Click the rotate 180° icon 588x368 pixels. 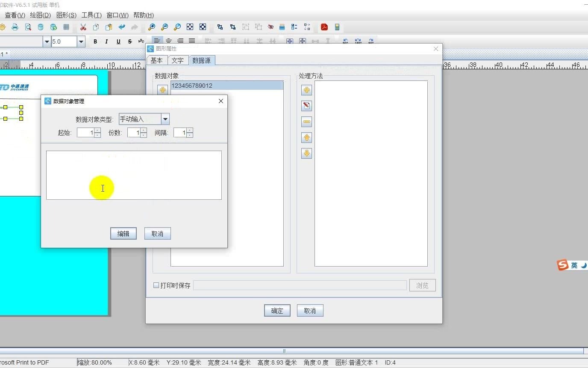[x=358, y=42]
